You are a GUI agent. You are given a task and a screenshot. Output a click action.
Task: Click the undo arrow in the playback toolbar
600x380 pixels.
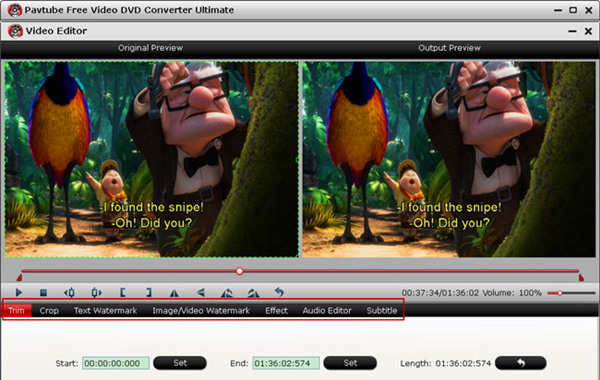point(279,292)
